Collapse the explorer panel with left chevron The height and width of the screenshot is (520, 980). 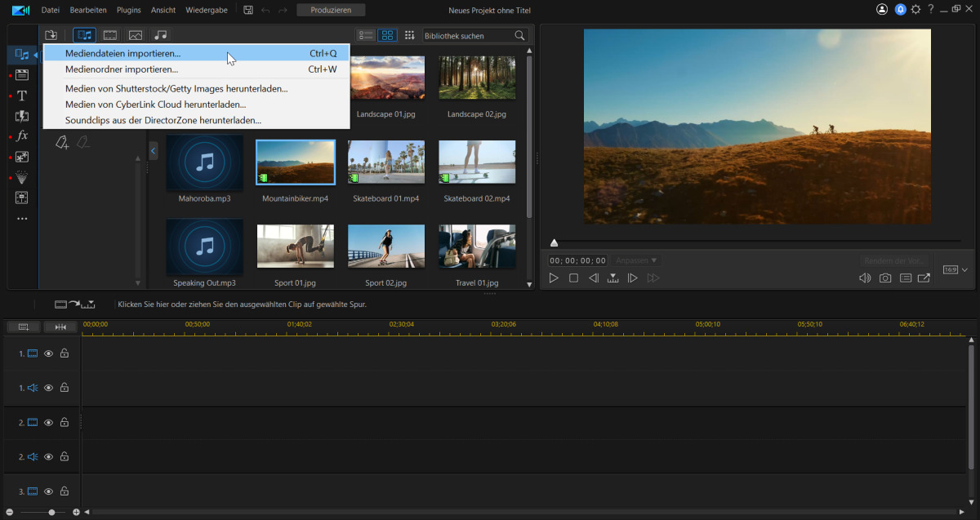[x=154, y=150]
